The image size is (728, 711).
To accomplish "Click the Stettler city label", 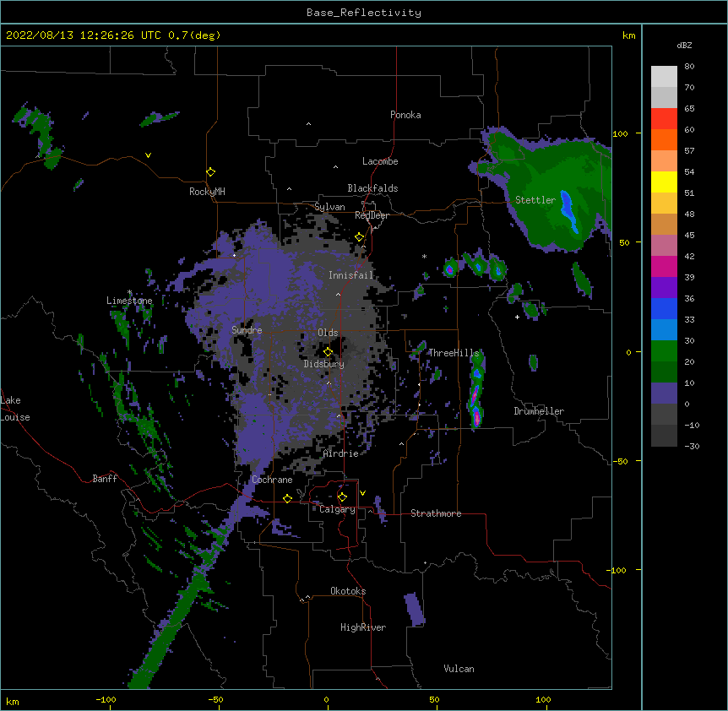I will pos(535,200).
